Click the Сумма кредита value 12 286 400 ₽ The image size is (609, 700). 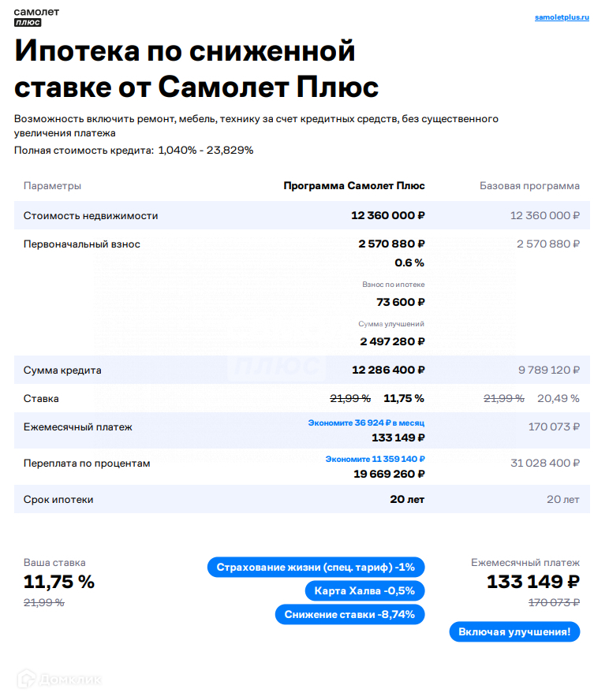click(x=387, y=370)
